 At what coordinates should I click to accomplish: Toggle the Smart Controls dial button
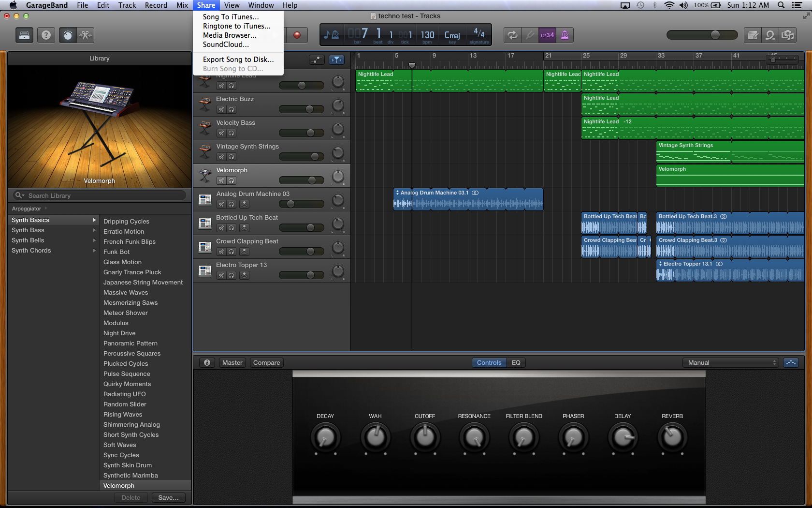[68, 35]
